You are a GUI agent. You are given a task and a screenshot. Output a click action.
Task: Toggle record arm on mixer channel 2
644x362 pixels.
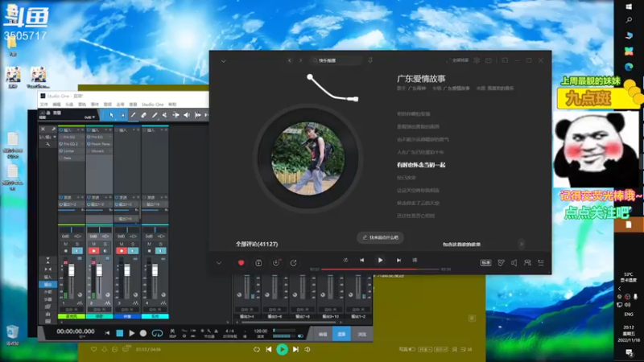click(x=93, y=251)
